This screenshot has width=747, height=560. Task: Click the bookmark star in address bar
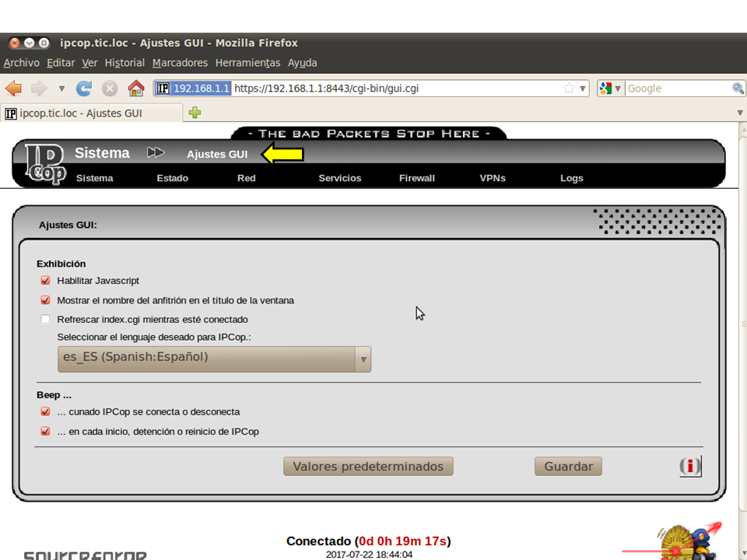[x=569, y=88]
